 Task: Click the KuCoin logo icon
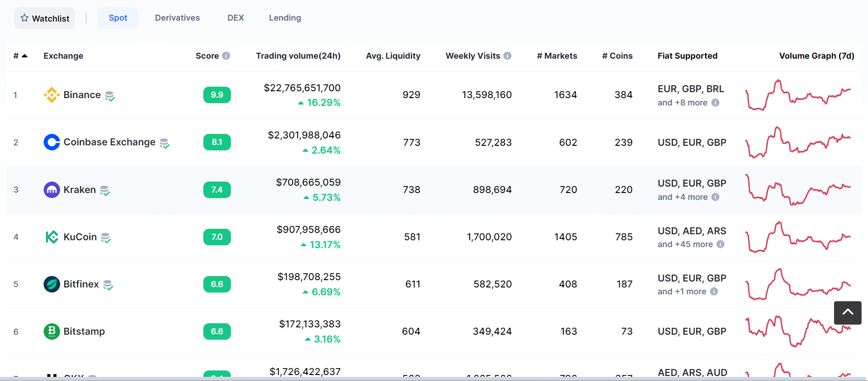click(x=51, y=237)
